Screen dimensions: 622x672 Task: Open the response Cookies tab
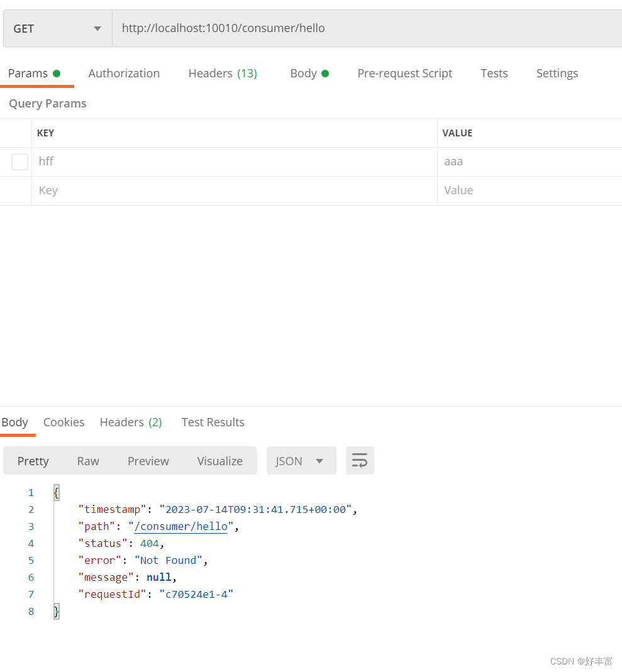tap(64, 422)
